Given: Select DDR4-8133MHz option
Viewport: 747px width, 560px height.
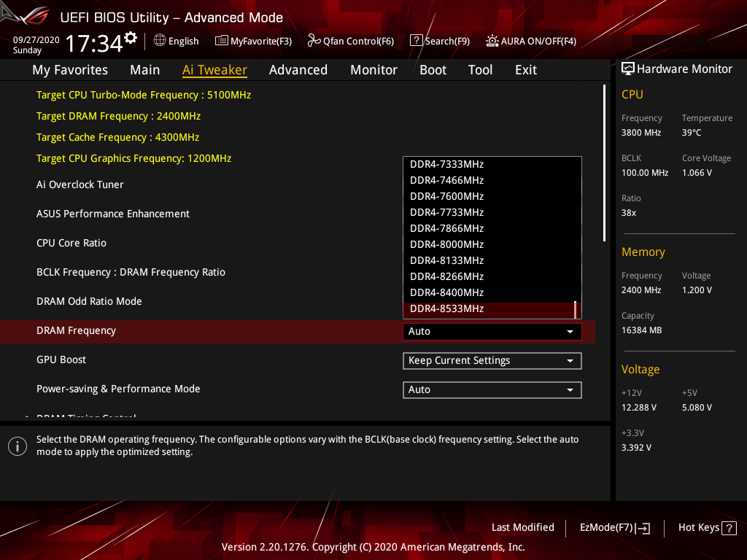Looking at the screenshot, I should [x=492, y=260].
